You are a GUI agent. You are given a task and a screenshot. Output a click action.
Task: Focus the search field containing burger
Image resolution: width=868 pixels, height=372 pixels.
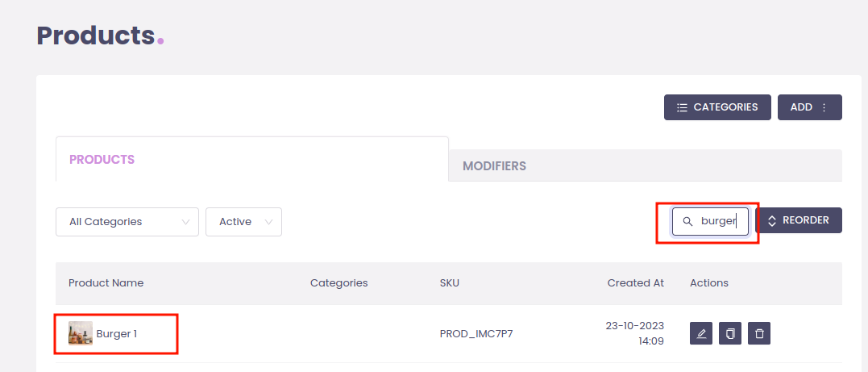(719, 221)
